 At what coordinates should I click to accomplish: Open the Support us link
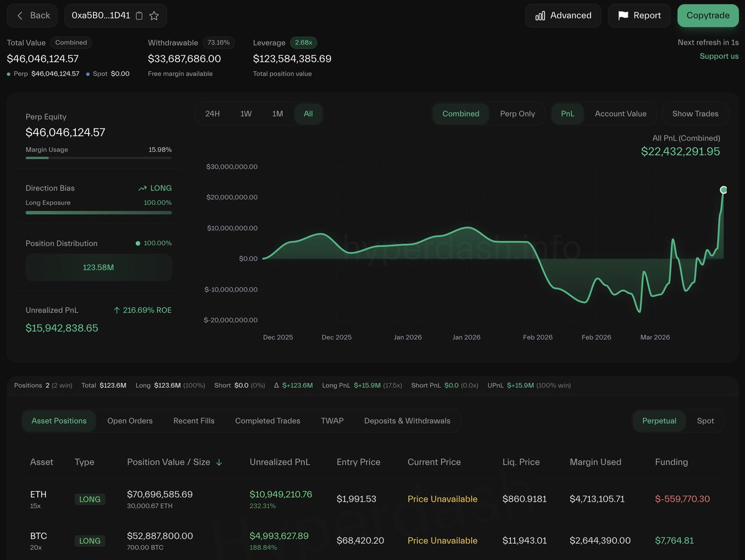(718, 55)
